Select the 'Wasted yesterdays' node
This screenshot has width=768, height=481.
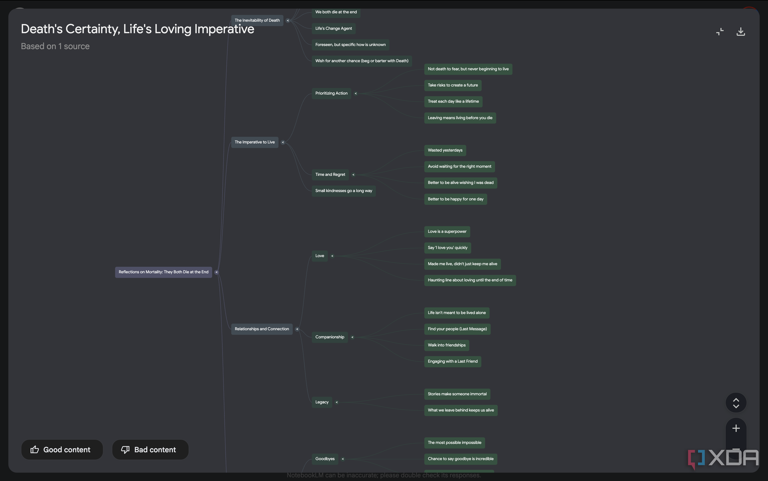click(x=445, y=150)
